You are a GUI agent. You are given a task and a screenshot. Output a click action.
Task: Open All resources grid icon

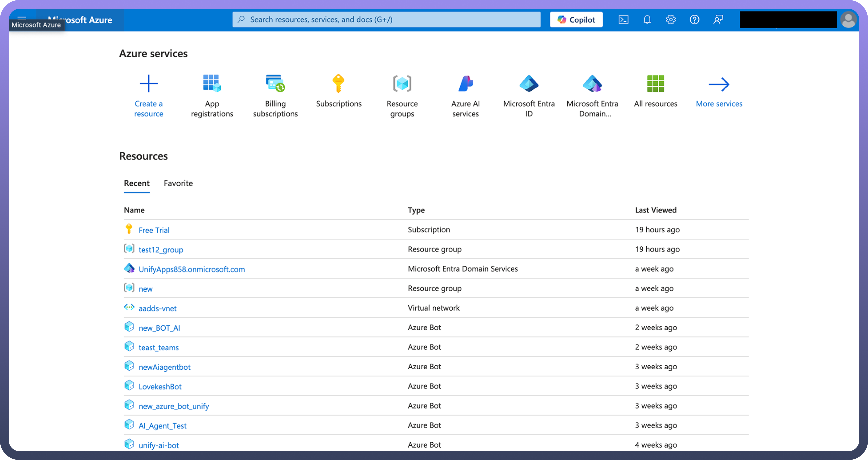tap(655, 83)
